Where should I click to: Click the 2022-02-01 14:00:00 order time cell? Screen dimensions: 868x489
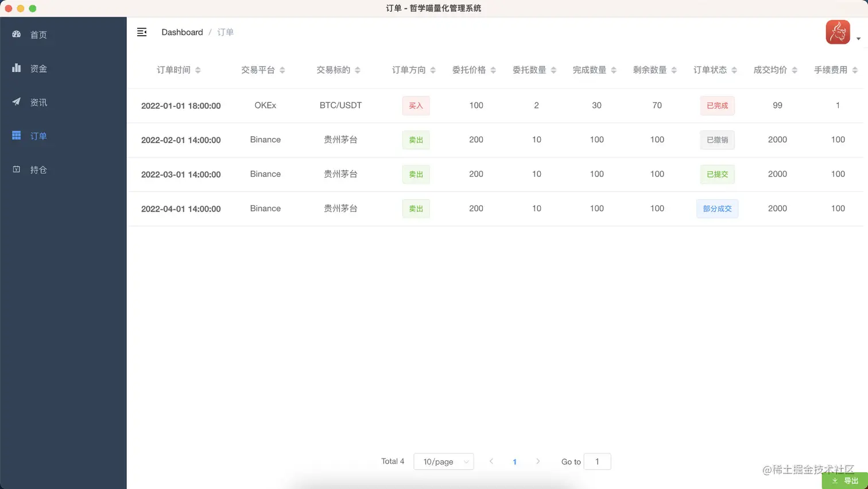pyautogui.click(x=181, y=140)
